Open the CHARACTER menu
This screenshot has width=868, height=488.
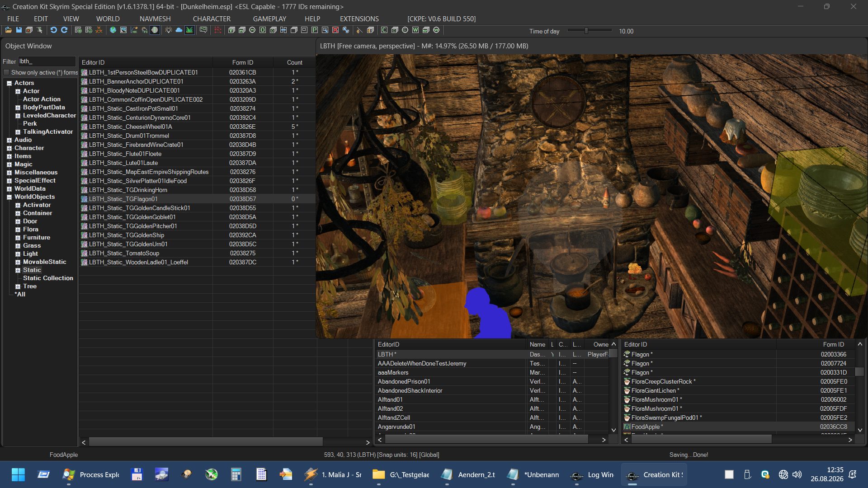click(x=212, y=19)
